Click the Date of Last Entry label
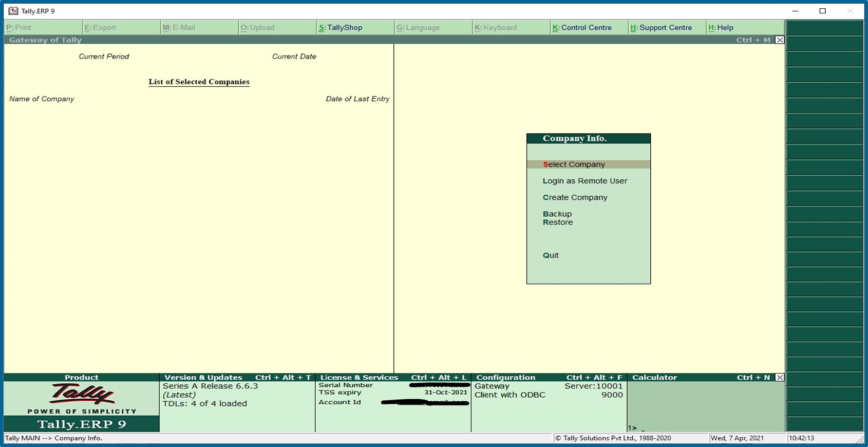 (x=357, y=99)
